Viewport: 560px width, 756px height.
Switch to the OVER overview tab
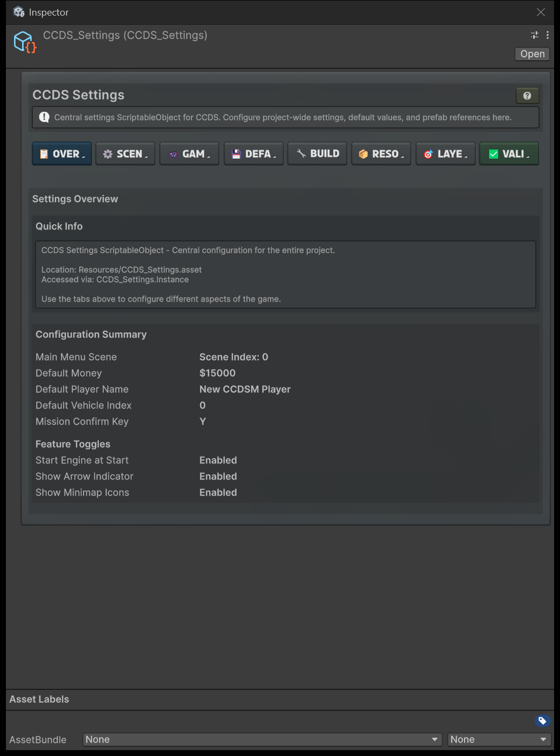coord(62,154)
